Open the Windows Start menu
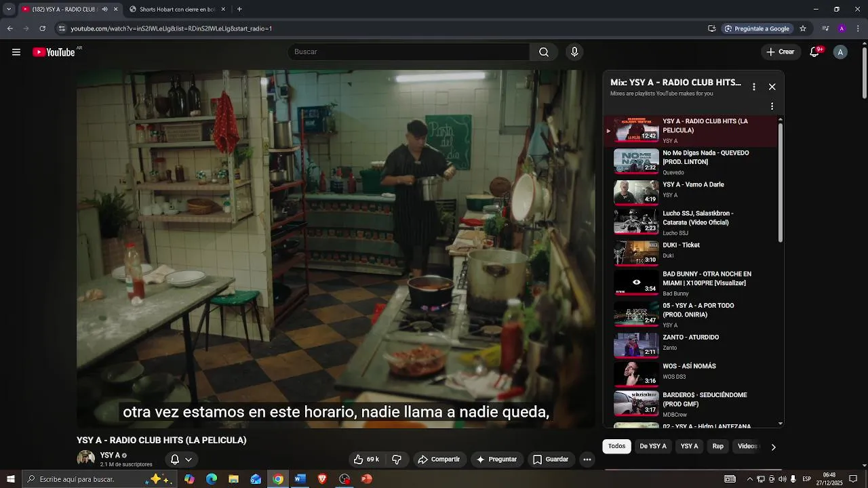 (10, 479)
